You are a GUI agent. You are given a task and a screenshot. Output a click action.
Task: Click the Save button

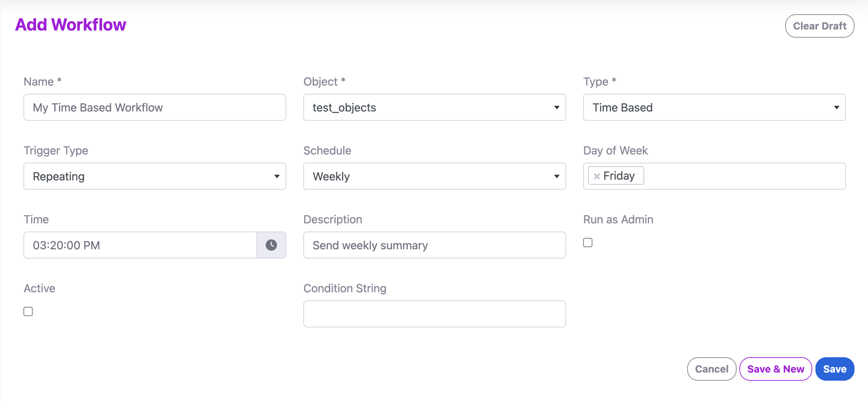(x=835, y=369)
